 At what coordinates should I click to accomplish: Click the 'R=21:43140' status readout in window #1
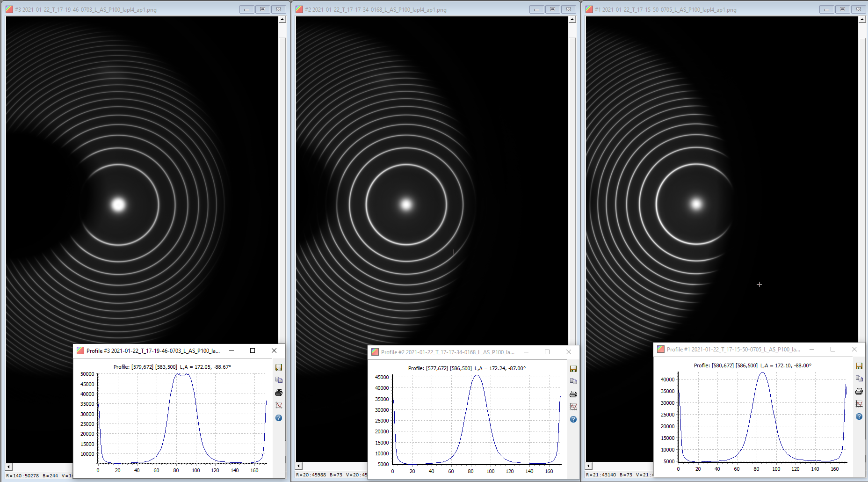tap(601, 475)
